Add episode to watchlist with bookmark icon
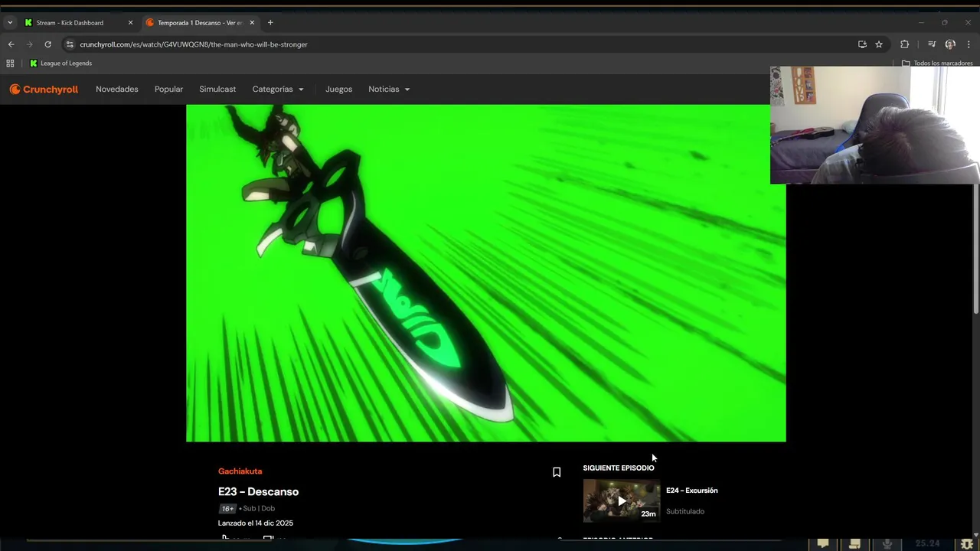 (x=557, y=472)
